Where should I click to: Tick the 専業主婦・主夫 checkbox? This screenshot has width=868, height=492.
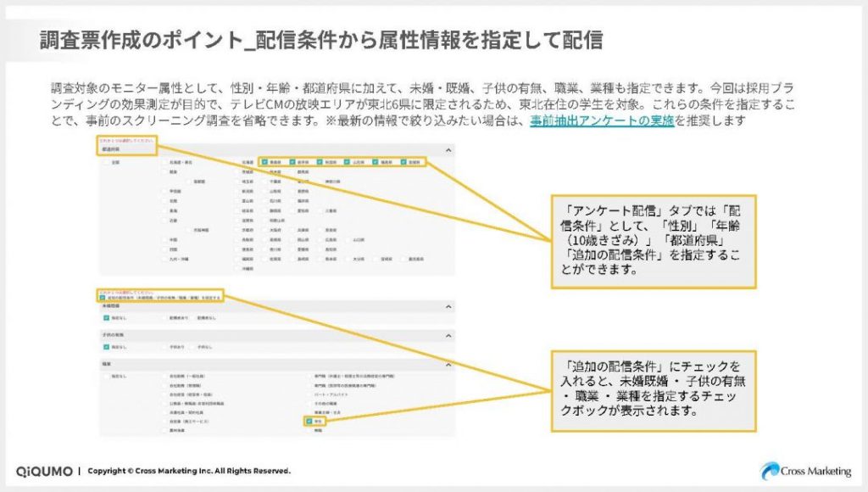tap(309, 413)
